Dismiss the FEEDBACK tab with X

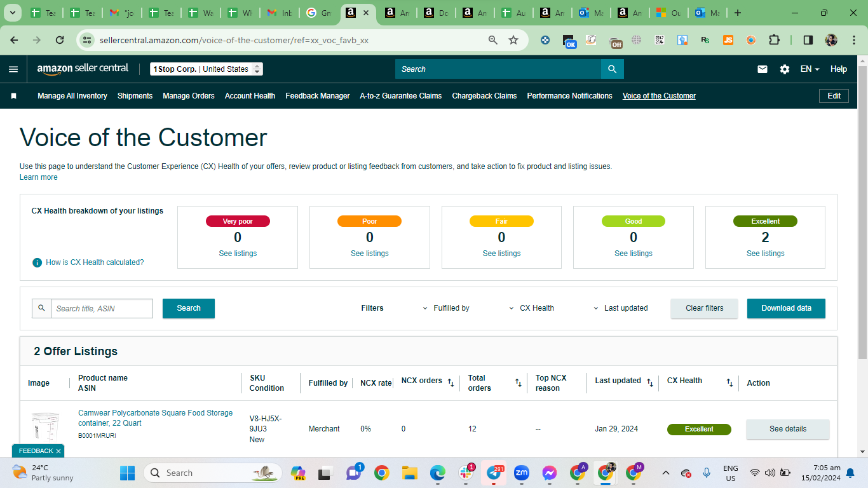[58, 451]
